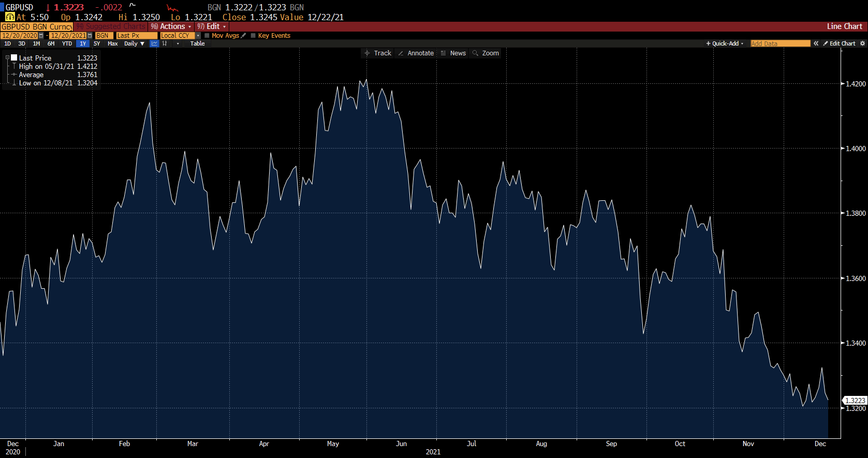
Task: Open the Daily periodicity dropdown
Action: 134,43
